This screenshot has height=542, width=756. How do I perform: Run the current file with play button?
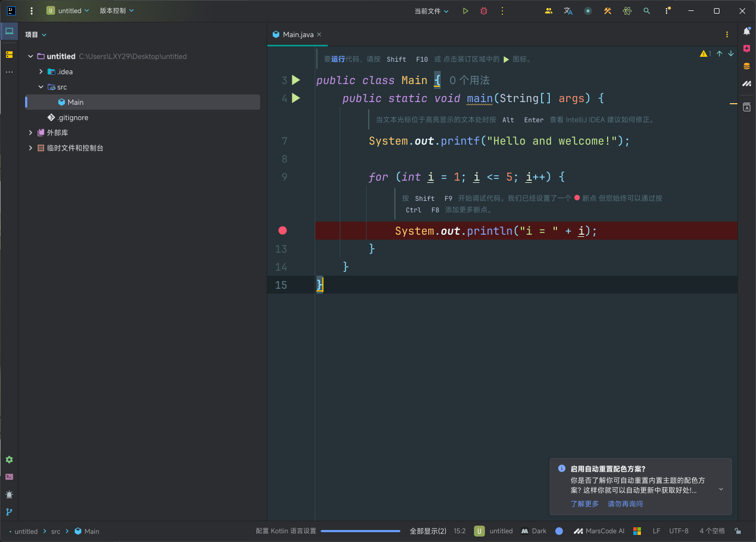pos(465,11)
